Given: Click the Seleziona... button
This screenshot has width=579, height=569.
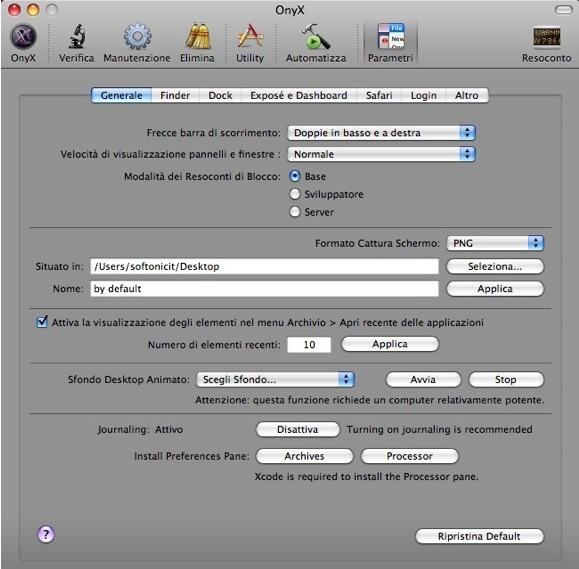Looking at the screenshot, I should pyautogui.click(x=495, y=266).
